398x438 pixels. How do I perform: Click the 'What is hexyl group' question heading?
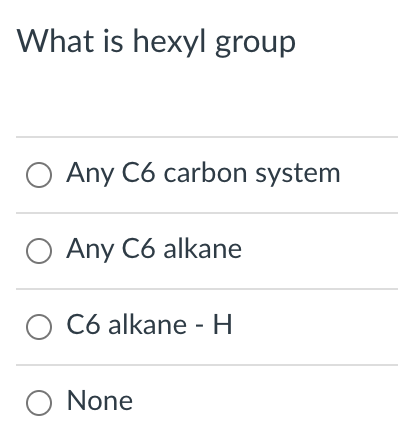click(x=156, y=42)
